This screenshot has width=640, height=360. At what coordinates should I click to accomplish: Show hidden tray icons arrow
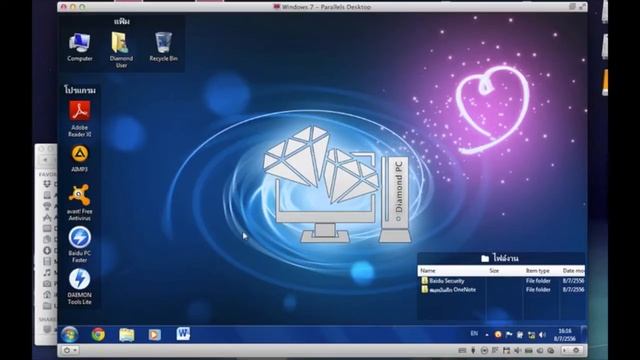coord(487,335)
